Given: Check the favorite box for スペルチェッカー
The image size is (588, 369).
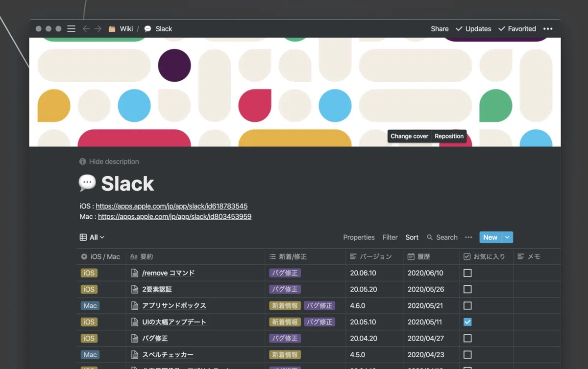Looking at the screenshot, I should click(467, 355).
